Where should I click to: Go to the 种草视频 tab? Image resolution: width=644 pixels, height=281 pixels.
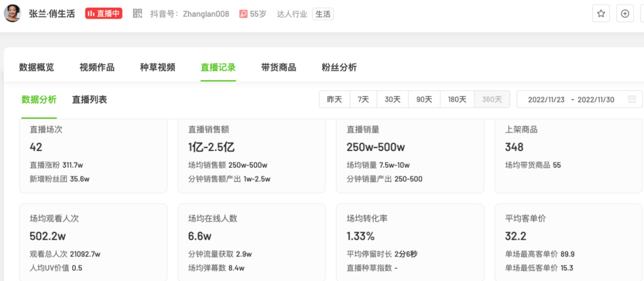point(157,67)
